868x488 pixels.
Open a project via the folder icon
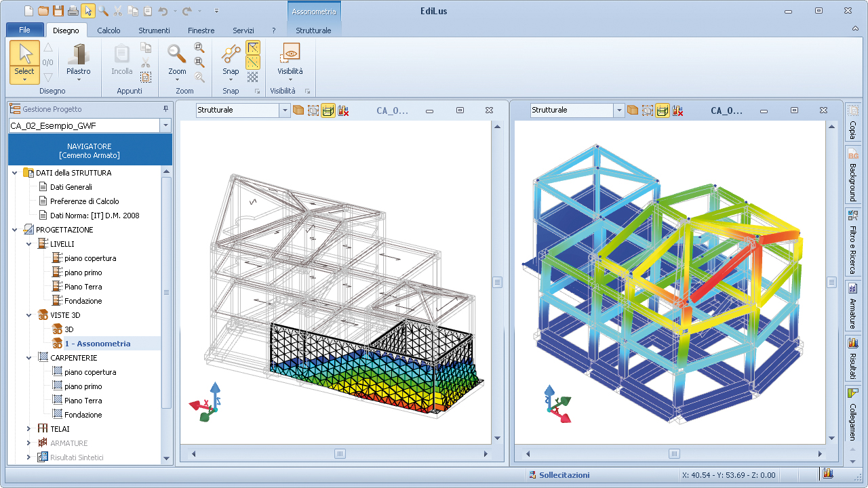point(43,10)
